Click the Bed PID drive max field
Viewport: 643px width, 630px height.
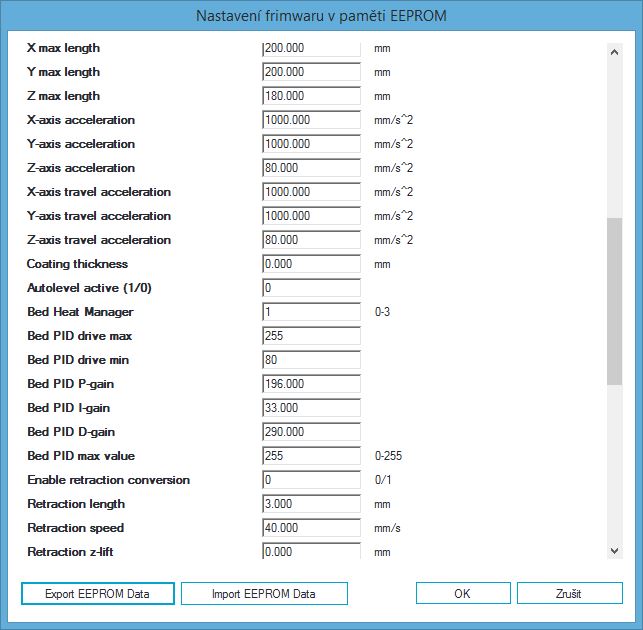pos(311,336)
